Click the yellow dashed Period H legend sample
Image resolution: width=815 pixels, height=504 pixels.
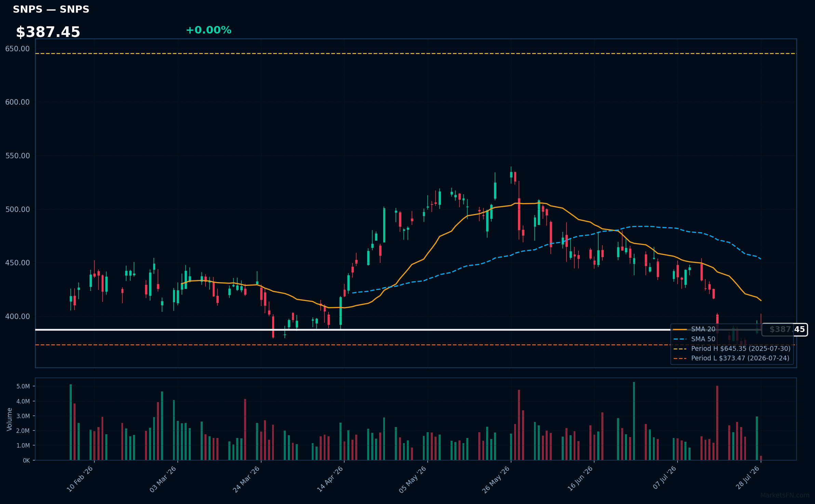(680, 349)
